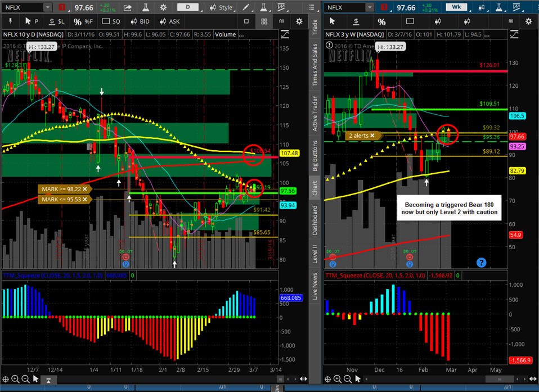This screenshot has height=392, width=539.
Task: Open the symbol dropdown in the right chart
Action: click(370, 7)
